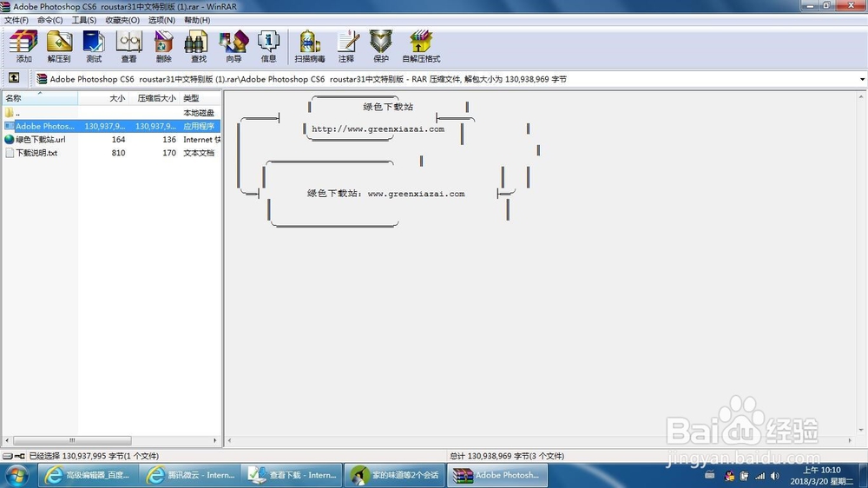This screenshot has height=488, width=868.
Task: Click the 绿色下载站.url globe icon
Action: [10, 140]
